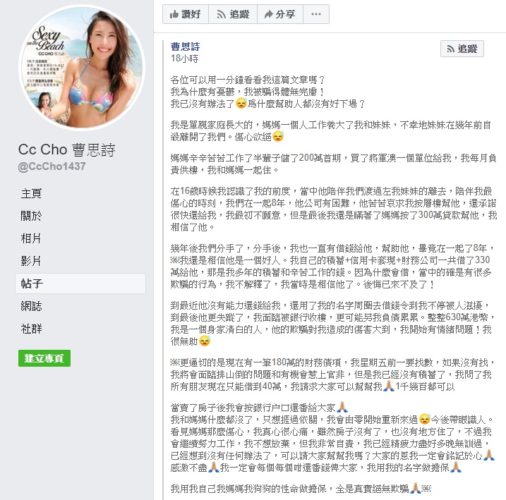Open the three-dots more options menu
Image resolution: width=506 pixels, height=500 pixels.
click(316, 14)
